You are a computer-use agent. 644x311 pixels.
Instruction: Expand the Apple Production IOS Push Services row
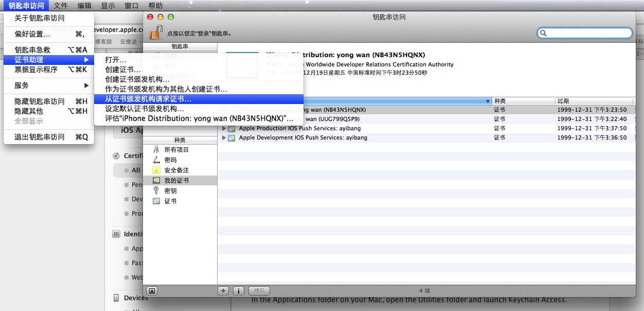pyautogui.click(x=224, y=128)
